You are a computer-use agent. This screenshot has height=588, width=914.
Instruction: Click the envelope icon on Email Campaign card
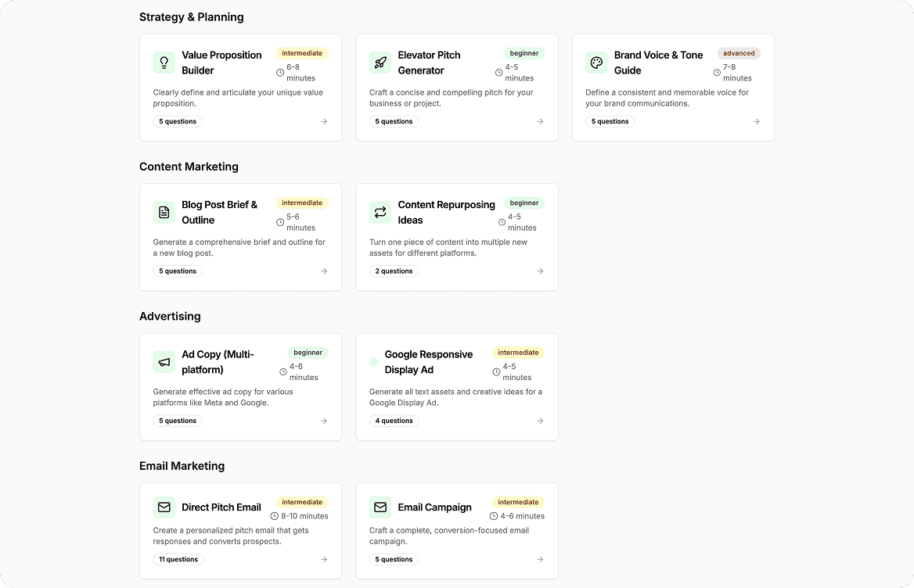[x=380, y=507]
